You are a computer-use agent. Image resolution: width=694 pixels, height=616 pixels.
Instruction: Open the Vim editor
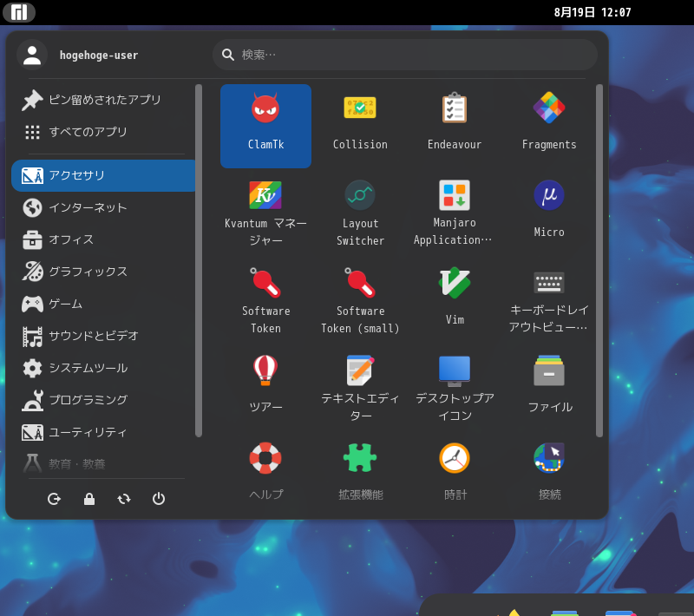pyautogui.click(x=455, y=301)
